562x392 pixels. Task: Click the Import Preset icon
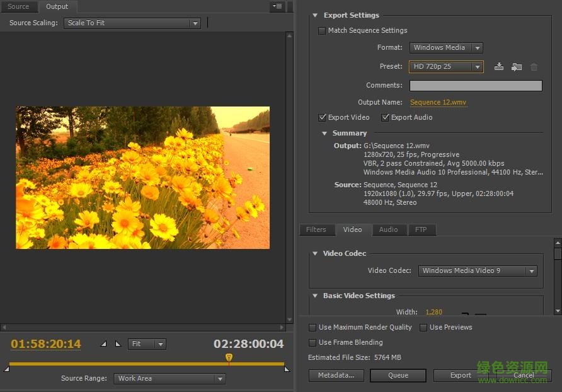(517, 67)
